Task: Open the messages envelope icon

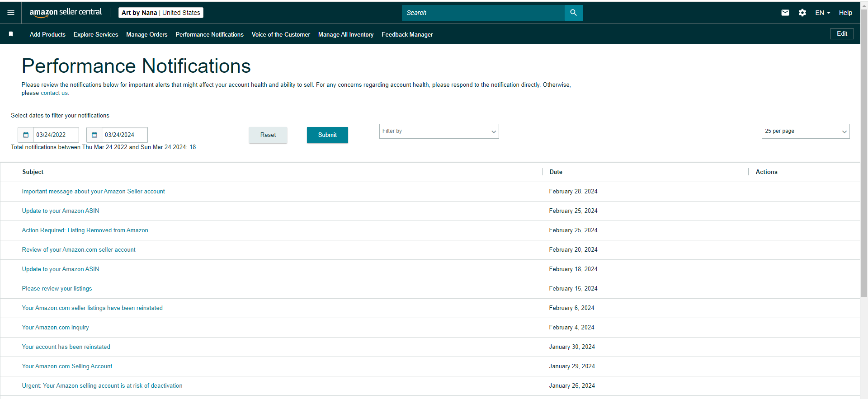Action: point(785,13)
